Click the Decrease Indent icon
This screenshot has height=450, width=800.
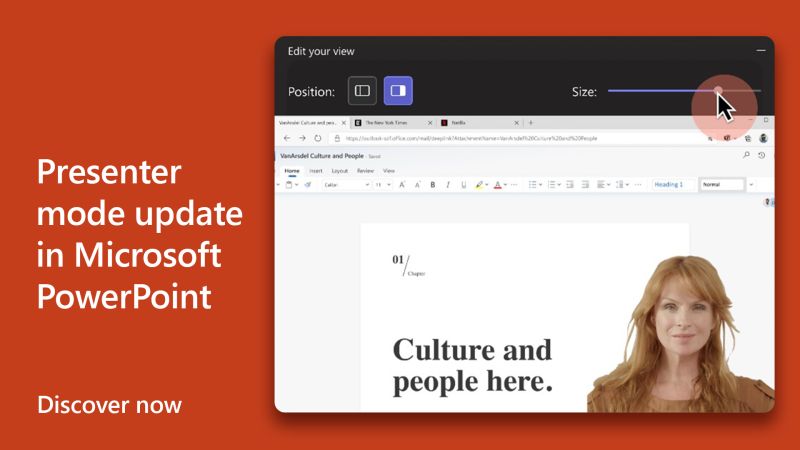coord(570,185)
